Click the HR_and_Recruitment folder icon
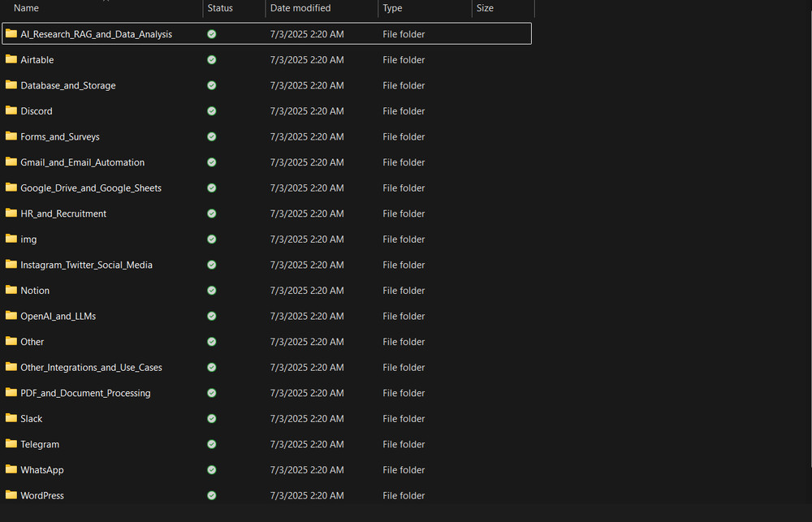Screen dimensions: 812x522 tap(11, 214)
